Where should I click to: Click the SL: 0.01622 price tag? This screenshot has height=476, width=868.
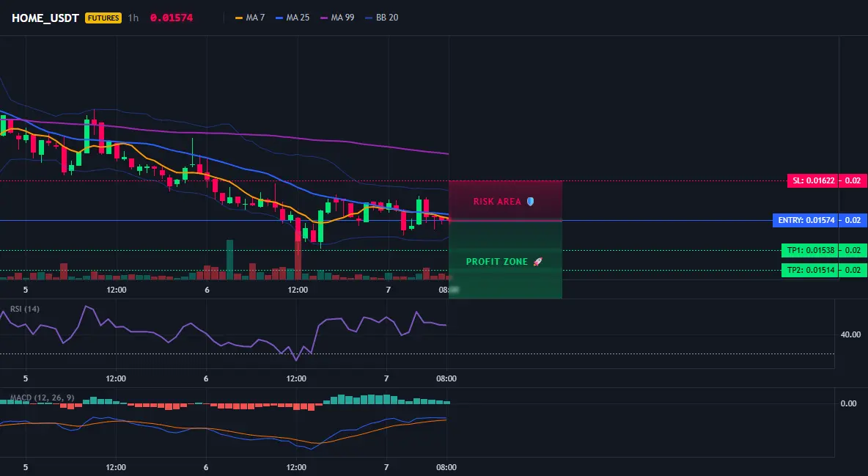point(813,180)
